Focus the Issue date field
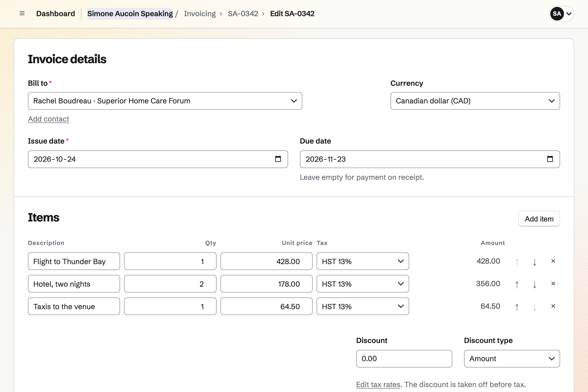 [158, 159]
